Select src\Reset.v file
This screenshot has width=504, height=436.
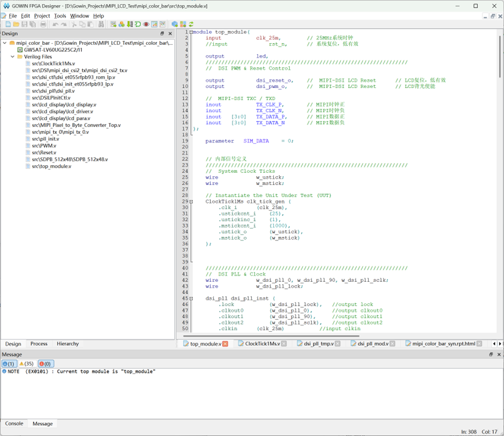click(44, 153)
